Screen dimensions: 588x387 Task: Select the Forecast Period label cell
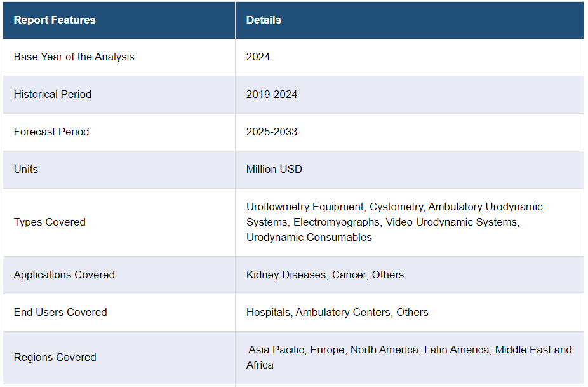click(x=51, y=132)
